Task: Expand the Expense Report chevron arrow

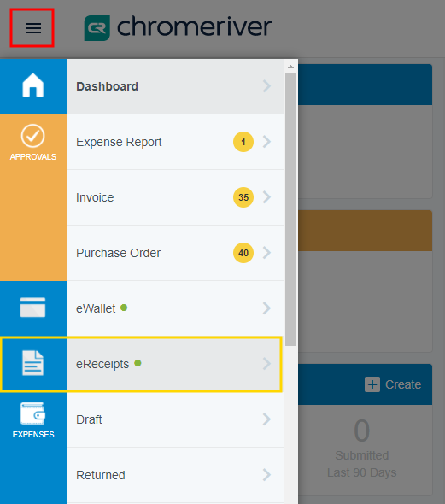Action: click(266, 142)
